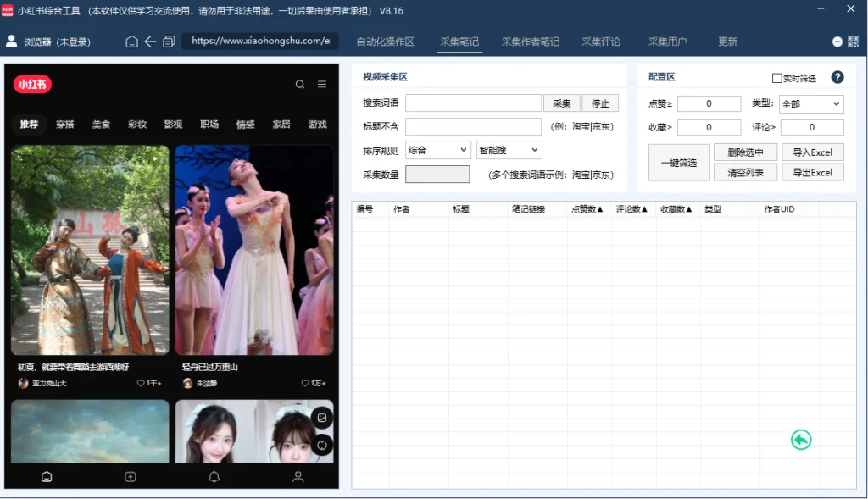Select the 穿搭 category
Viewport: 868px width, 499px height.
tap(64, 124)
